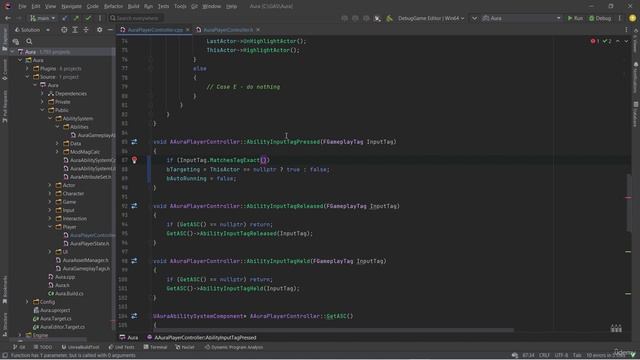Click the git push arrow icon
Screen dimensions: 640x360
click(x=76, y=18)
